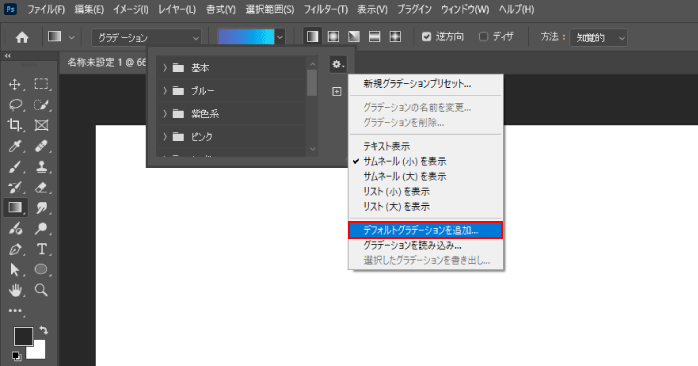Viewport: 698px width, 366px height.
Task: Expand the 基本 gradient folder
Action: click(165, 68)
